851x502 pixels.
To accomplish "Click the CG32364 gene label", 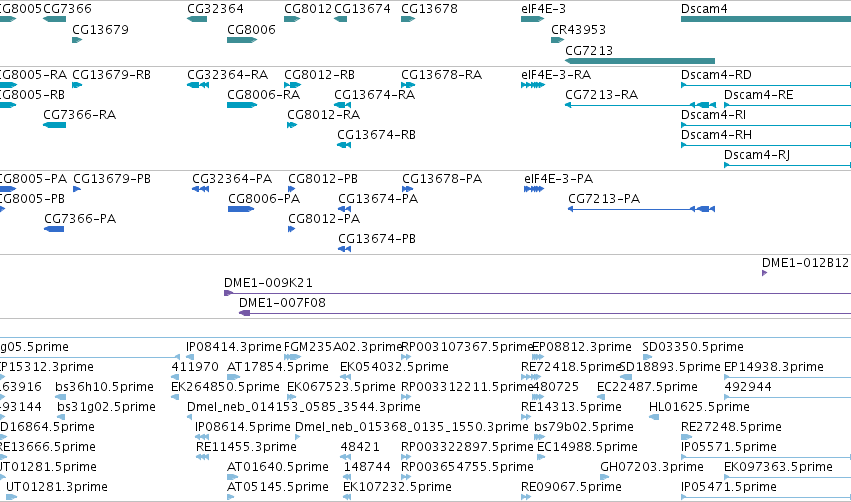I will pyautogui.click(x=215, y=9).
